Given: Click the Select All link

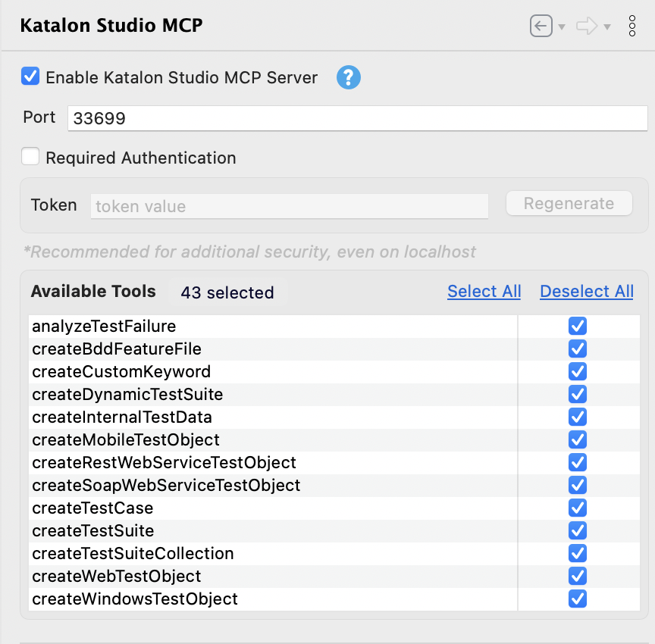Looking at the screenshot, I should pos(484,291).
